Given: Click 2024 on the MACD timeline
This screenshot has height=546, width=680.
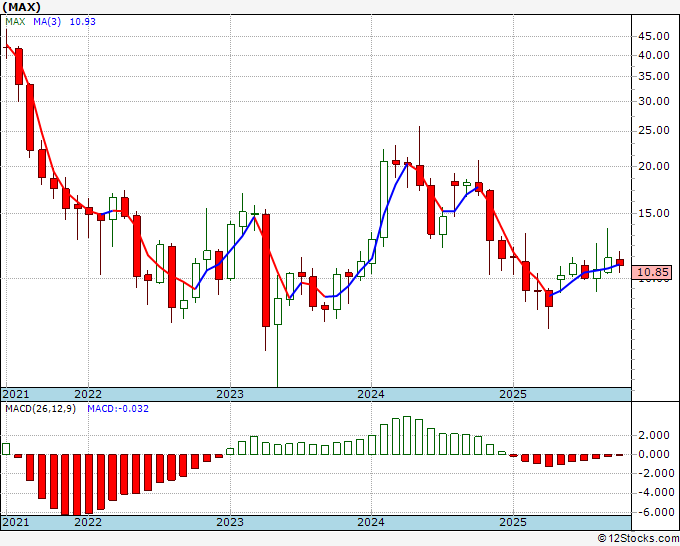Looking at the screenshot, I should click(x=371, y=522).
